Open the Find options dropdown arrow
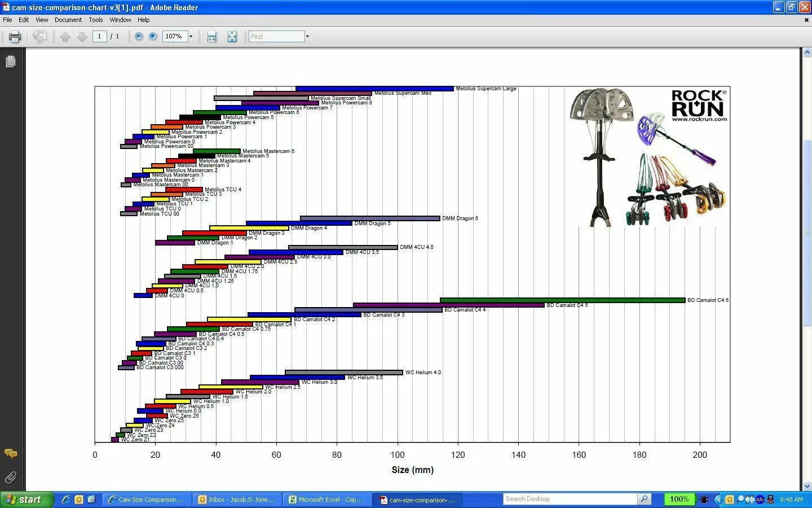Screen dimensions: 812x508 click(x=307, y=37)
